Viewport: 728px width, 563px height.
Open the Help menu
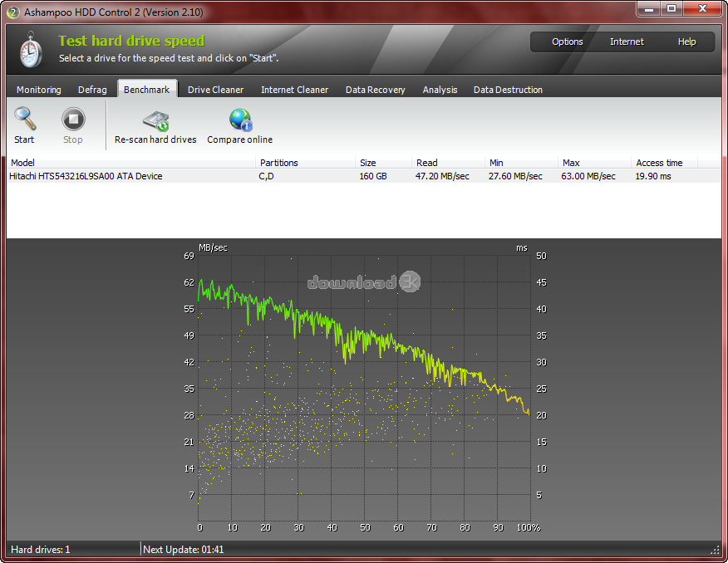(686, 42)
